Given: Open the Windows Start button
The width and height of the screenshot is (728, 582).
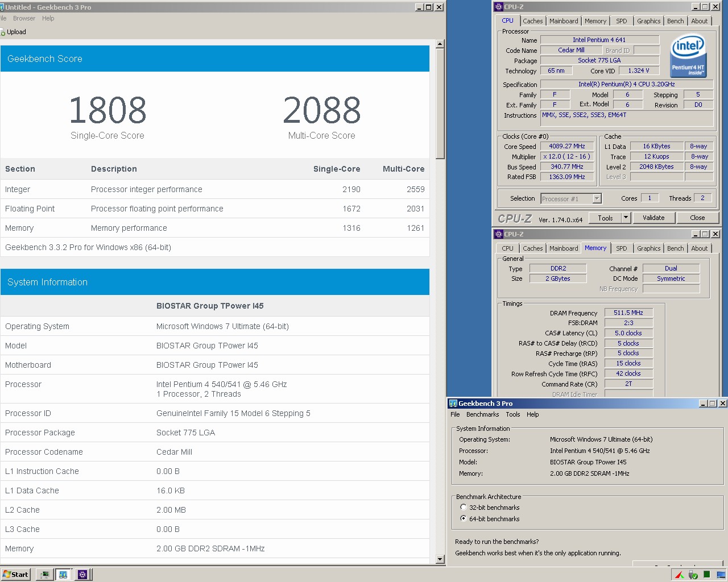Looking at the screenshot, I should coord(15,575).
